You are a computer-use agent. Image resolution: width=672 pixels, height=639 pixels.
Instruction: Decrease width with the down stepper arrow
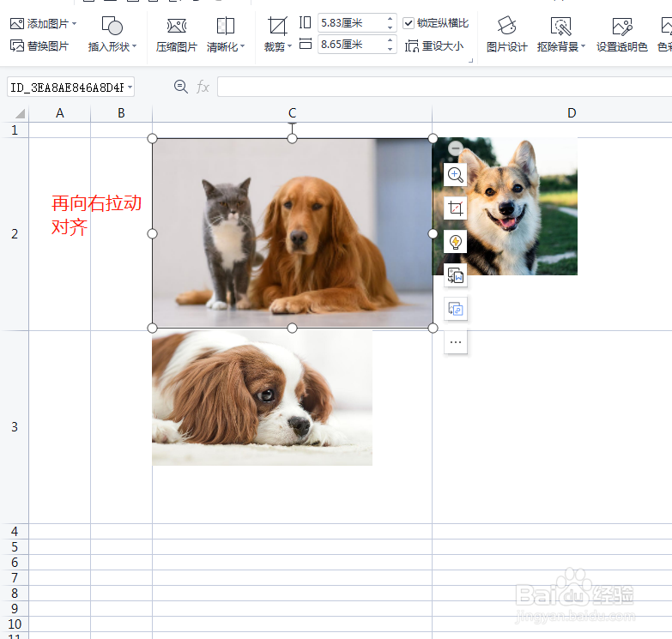click(x=390, y=49)
